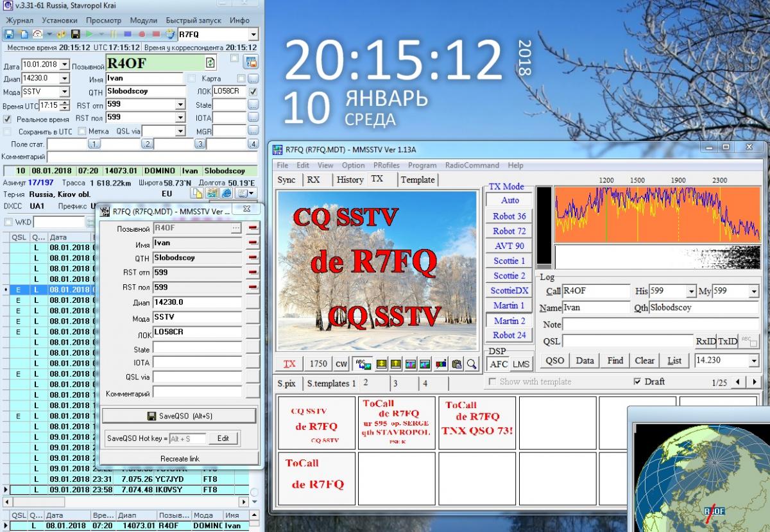Click the paste clipboard icon below TX image

[x=456, y=364]
